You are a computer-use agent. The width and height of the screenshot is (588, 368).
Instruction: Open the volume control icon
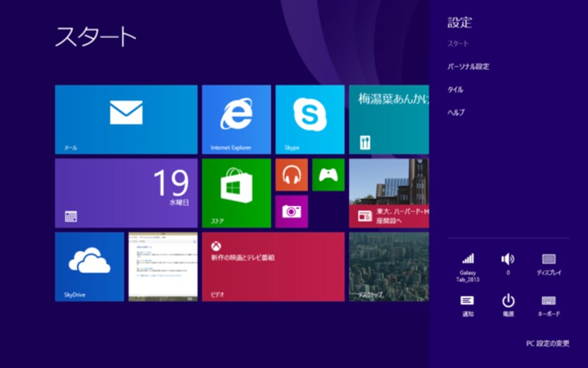pyautogui.click(x=508, y=263)
